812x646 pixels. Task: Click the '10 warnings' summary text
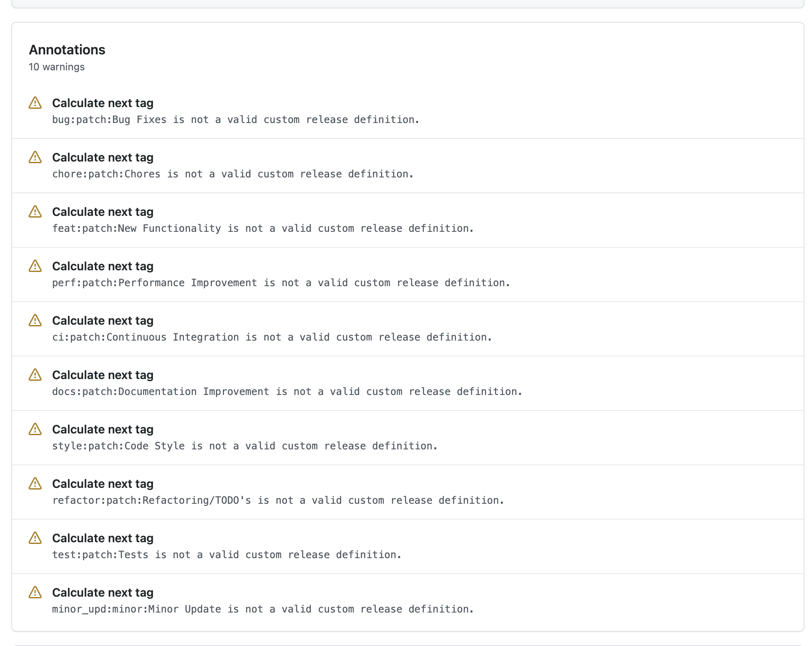(56, 67)
